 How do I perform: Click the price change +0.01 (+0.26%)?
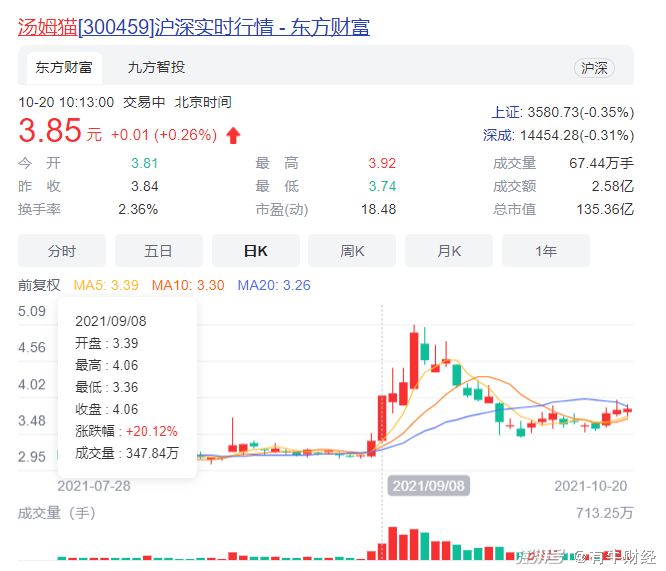(164, 135)
